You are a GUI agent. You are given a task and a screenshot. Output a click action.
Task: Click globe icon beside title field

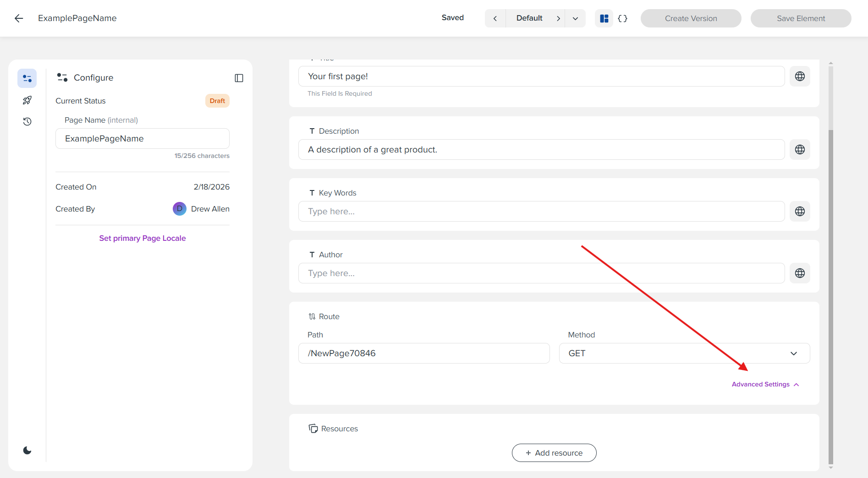[x=800, y=76]
